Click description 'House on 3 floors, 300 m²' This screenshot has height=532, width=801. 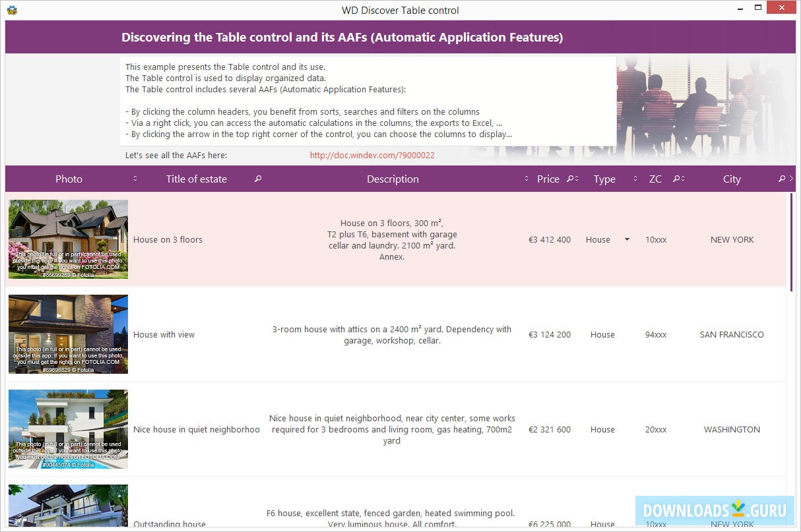coord(392,240)
